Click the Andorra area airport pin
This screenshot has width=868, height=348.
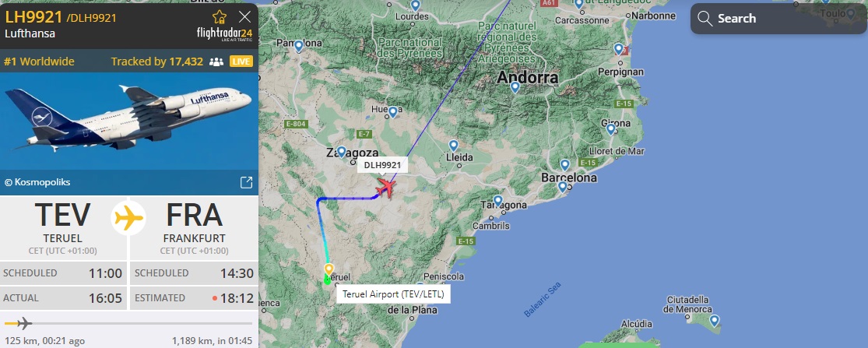(515, 87)
